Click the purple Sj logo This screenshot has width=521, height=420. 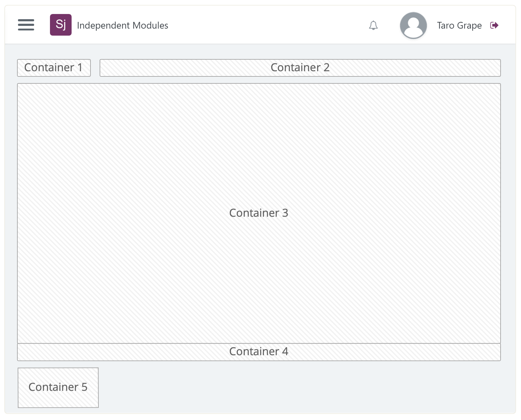(61, 25)
